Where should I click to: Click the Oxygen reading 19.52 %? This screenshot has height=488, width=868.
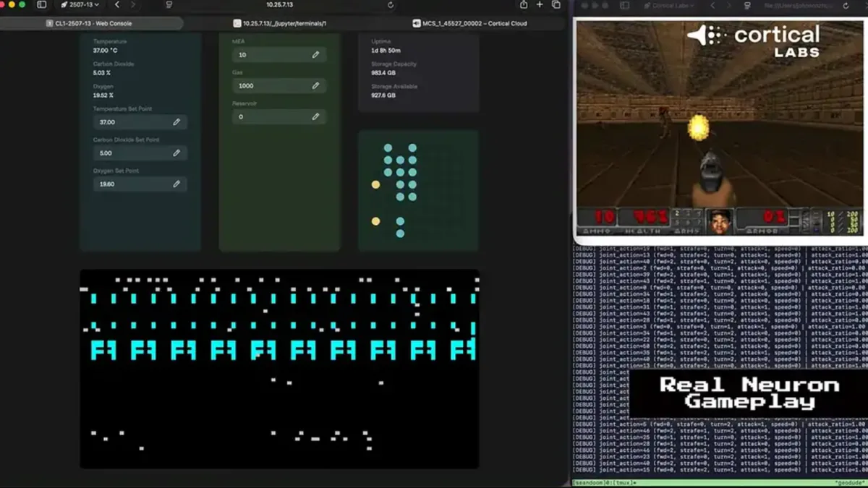(x=103, y=95)
